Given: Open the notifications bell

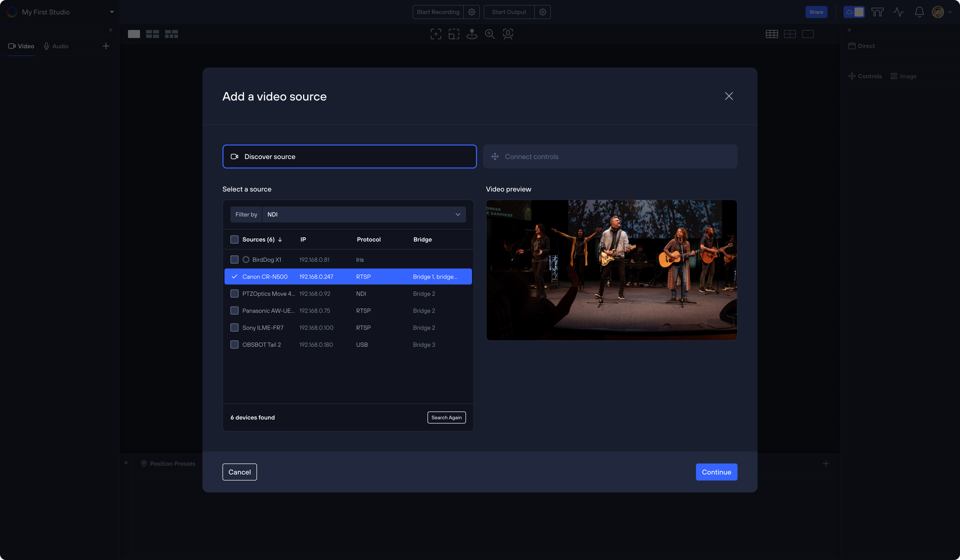Looking at the screenshot, I should (x=919, y=12).
